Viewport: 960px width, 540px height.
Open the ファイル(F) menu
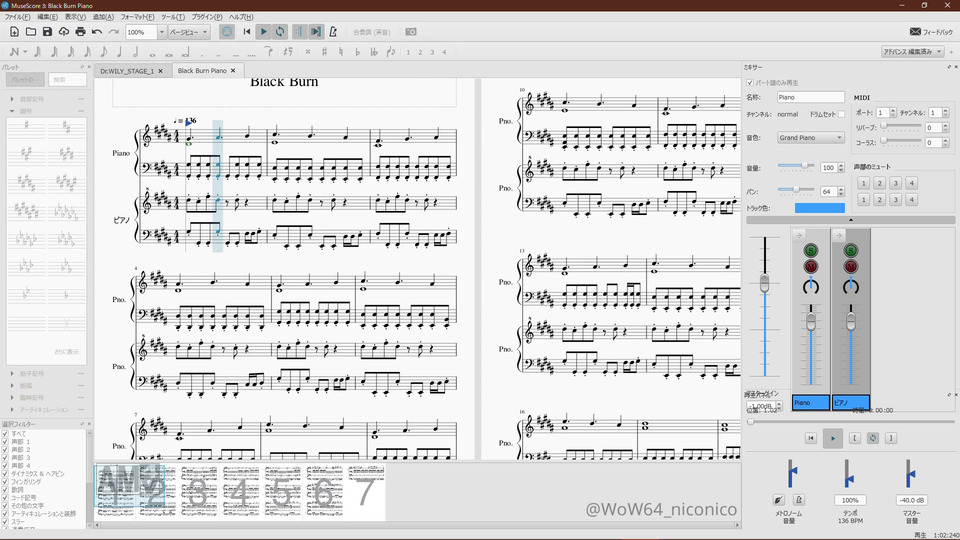coord(17,17)
